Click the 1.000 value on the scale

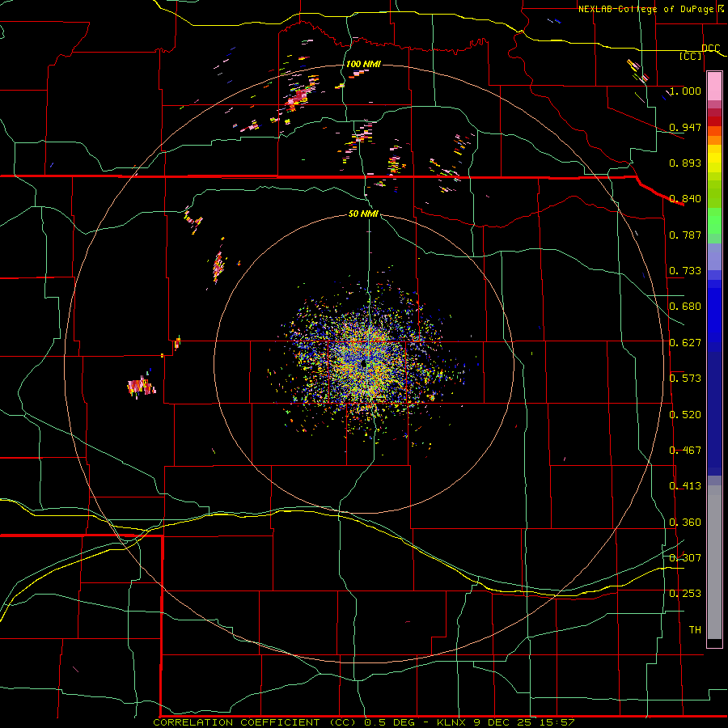pos(685,91)
